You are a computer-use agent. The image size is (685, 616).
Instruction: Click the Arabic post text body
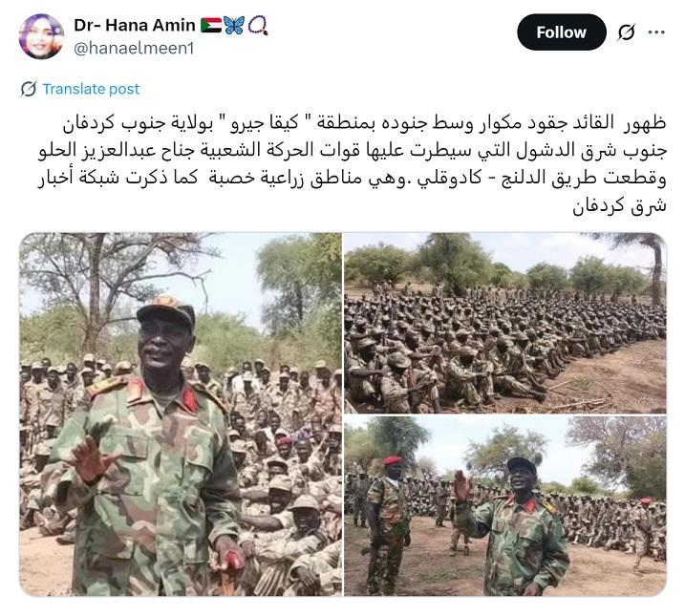coord(352,163)
